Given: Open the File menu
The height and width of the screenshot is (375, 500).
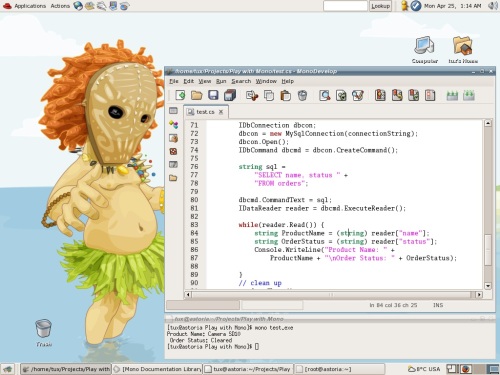Looking at the screenshot, I should click(174, 81).
